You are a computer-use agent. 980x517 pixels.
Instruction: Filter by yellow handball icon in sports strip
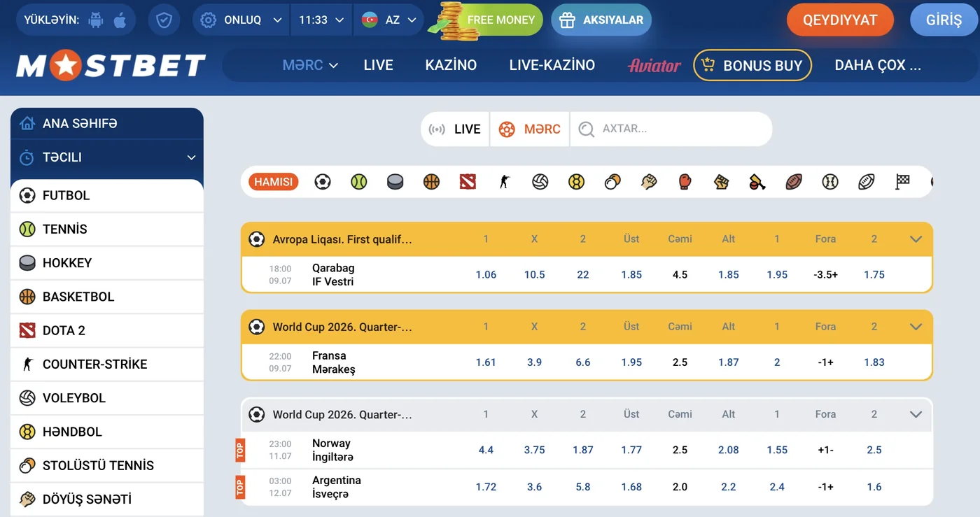(x=576, y=182)
